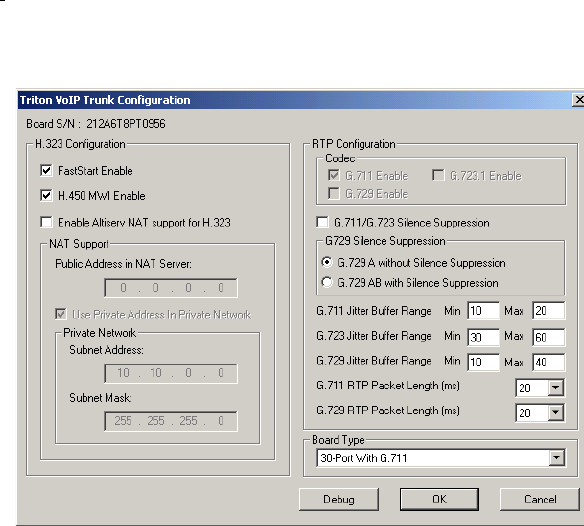The image size is (584, 526).
Task: Click the Subnet Mask label
Action: (100, 398)
